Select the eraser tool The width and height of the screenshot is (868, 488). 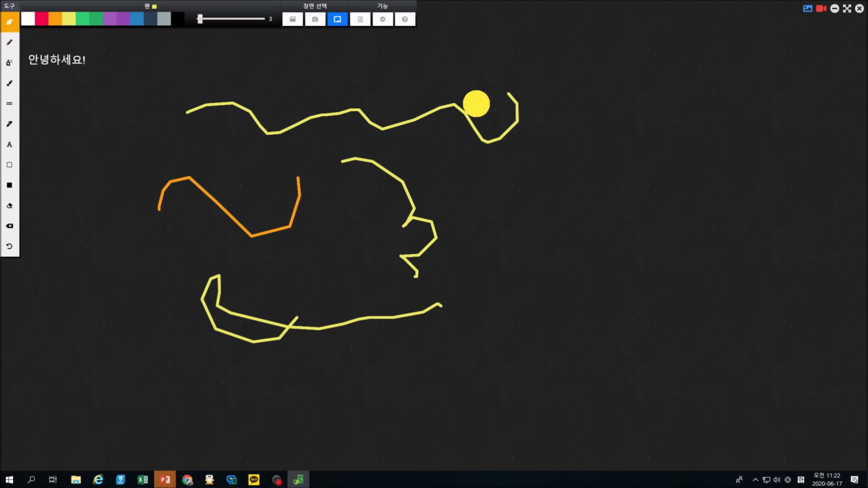[x=10, y=205]
